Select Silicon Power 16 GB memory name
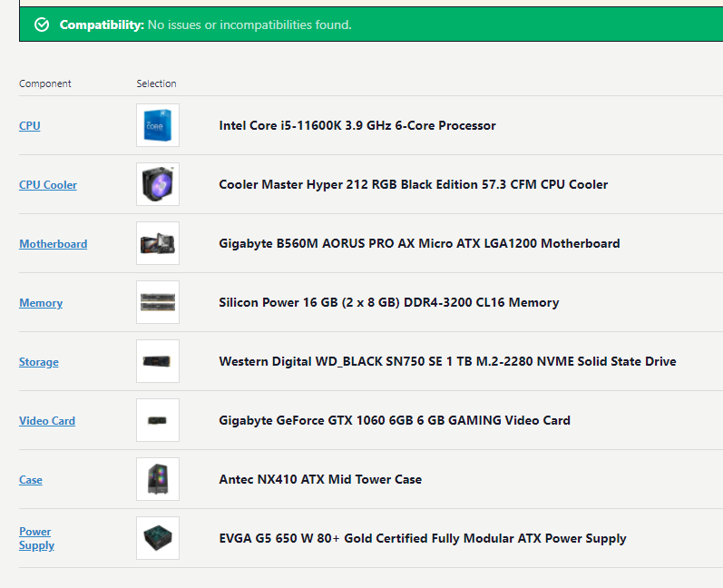 [x=388, y=302]
